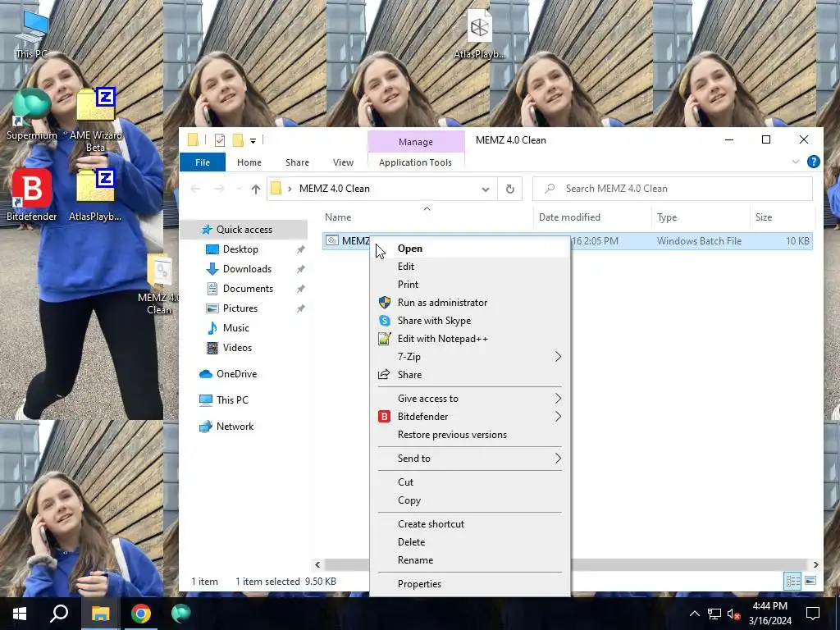Image resolution: width=840 pixels, height=630 pixels.
Task: Switch to the Home ribbon tab
Action: pos(249,162)
